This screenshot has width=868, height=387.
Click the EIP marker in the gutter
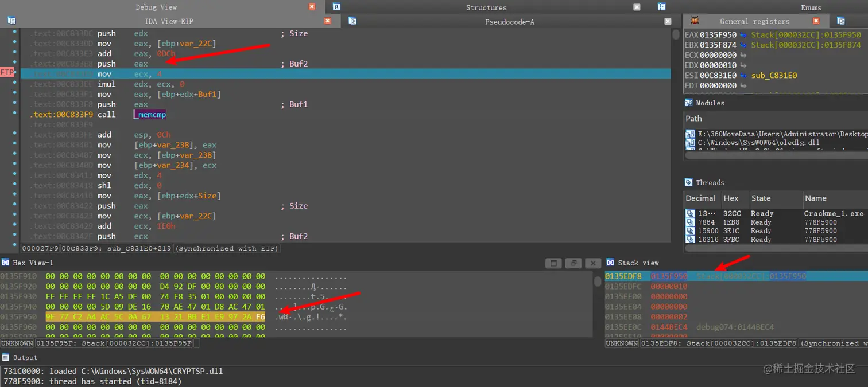pyautogui.click(x=7, y=73)
